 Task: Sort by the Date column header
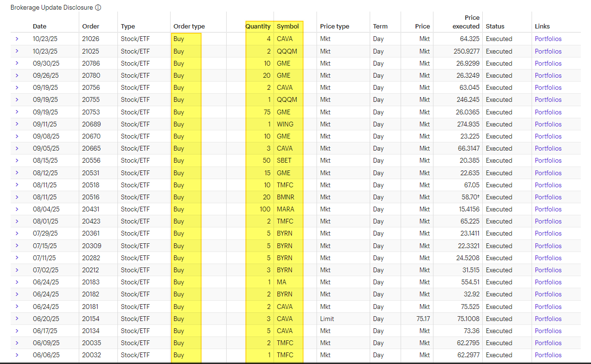coord(40,27)
